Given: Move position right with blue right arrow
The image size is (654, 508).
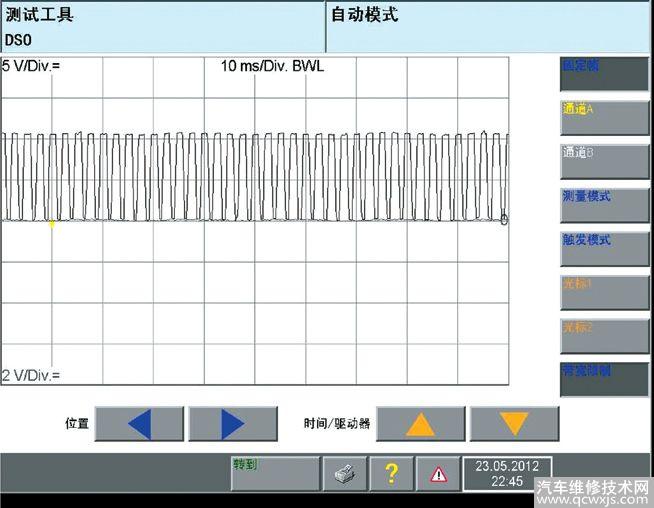Looking at the screenshot, I should (233, 424).
